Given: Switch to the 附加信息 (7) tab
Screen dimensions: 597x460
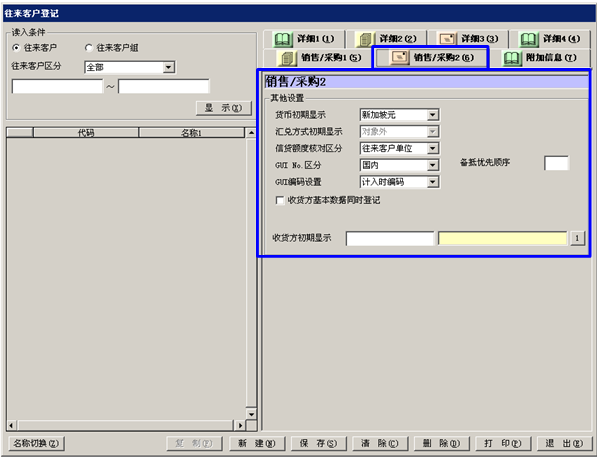Looking at the screenshot, I should pos(540,58).
